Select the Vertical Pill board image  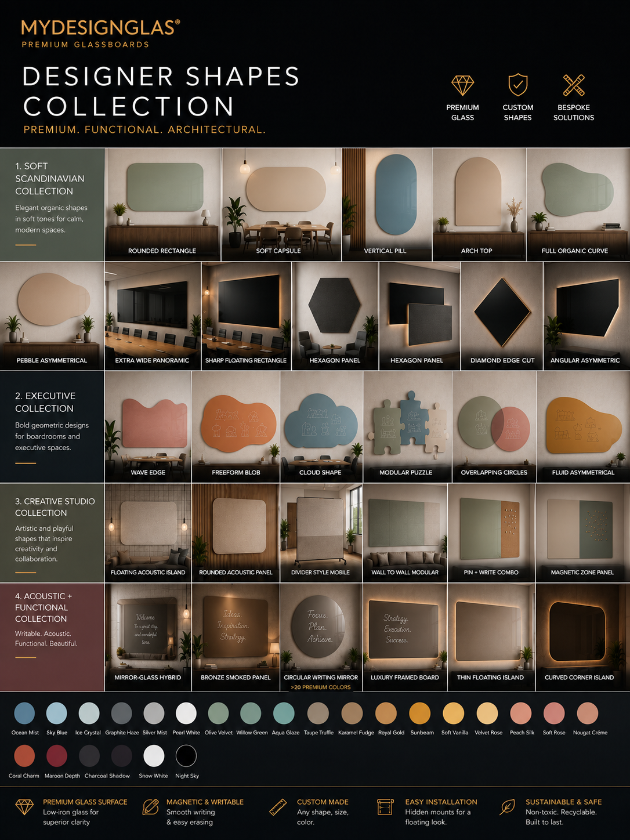[x=387, y=204]
